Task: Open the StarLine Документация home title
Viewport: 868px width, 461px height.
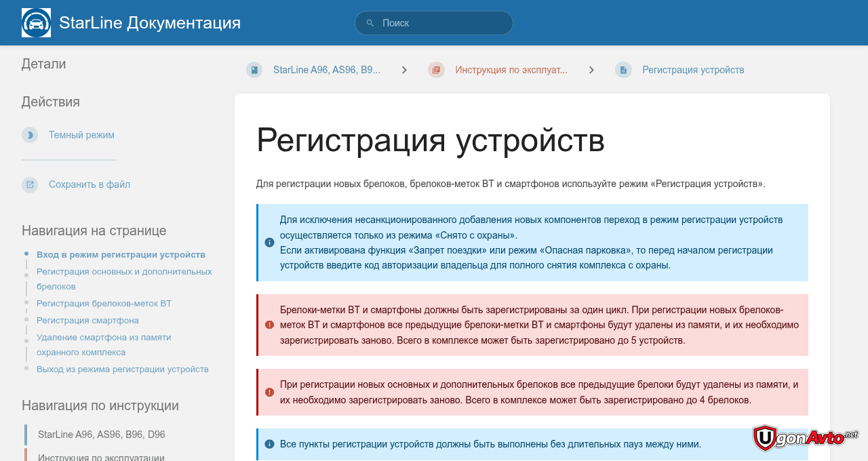Action: pos(150,22)
